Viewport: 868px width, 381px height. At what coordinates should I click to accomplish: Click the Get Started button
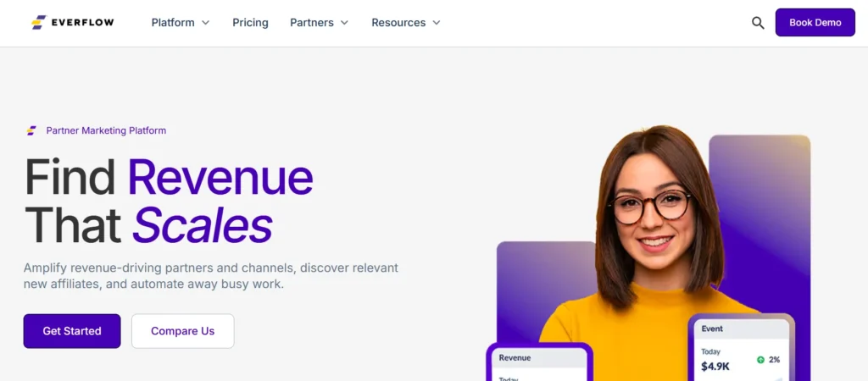72,331
